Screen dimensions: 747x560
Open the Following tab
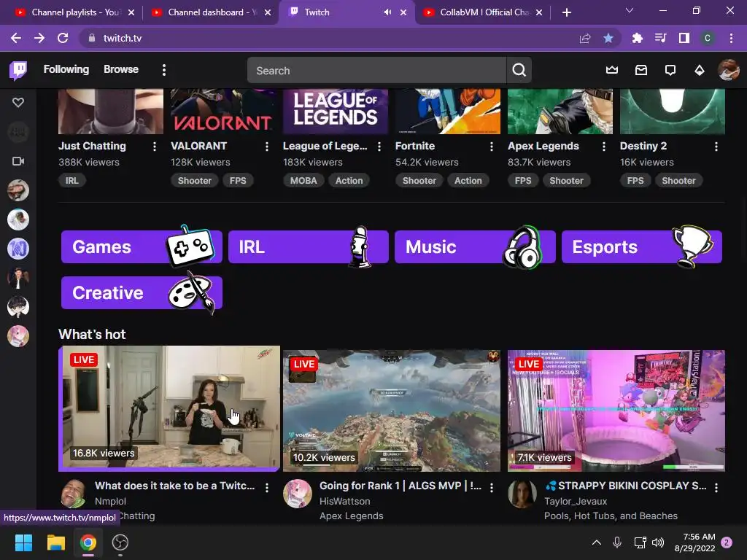tap(66, 69)
